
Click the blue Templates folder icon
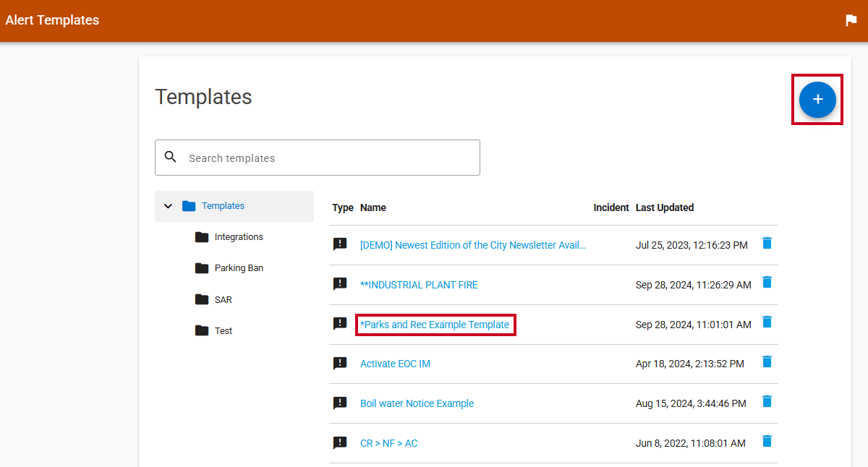189,206
